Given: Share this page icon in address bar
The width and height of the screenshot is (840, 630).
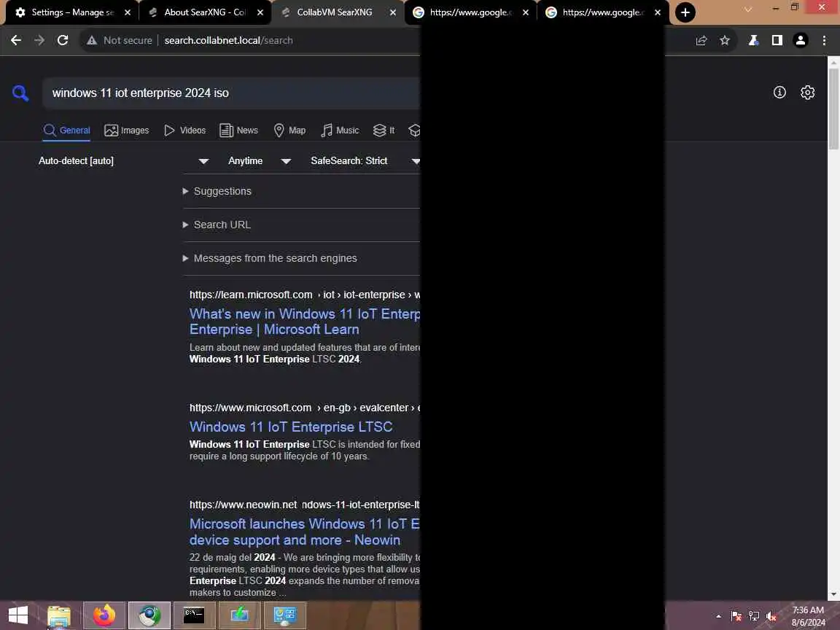Looking at the screenshot, I should tap(701, 40).
